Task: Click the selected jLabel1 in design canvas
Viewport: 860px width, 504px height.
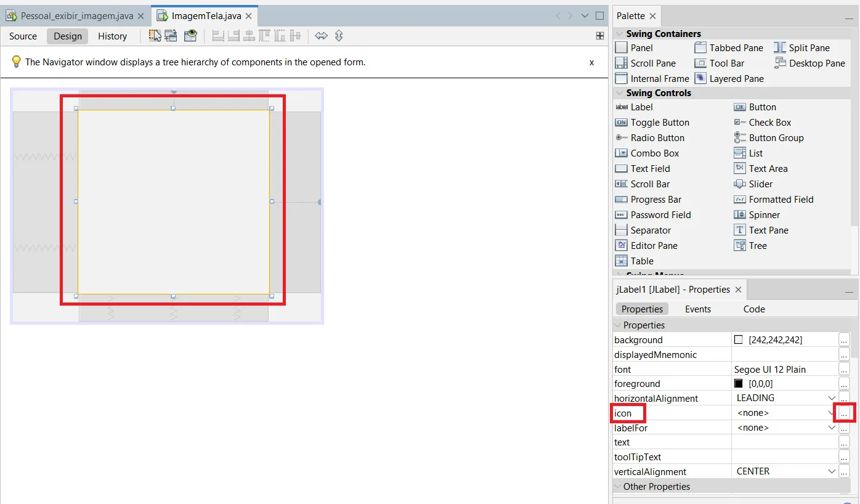Action: click(173, 202)
